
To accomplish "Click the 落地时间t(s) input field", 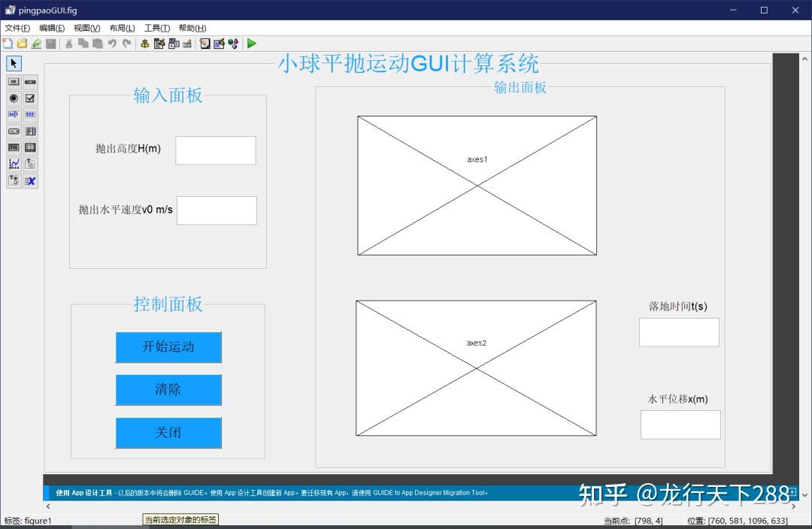I will (679, 332).
